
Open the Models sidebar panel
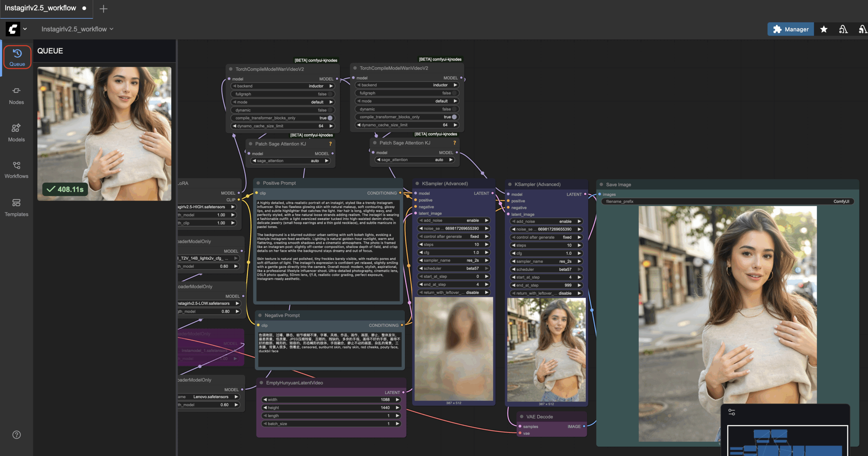click(16, 132)
